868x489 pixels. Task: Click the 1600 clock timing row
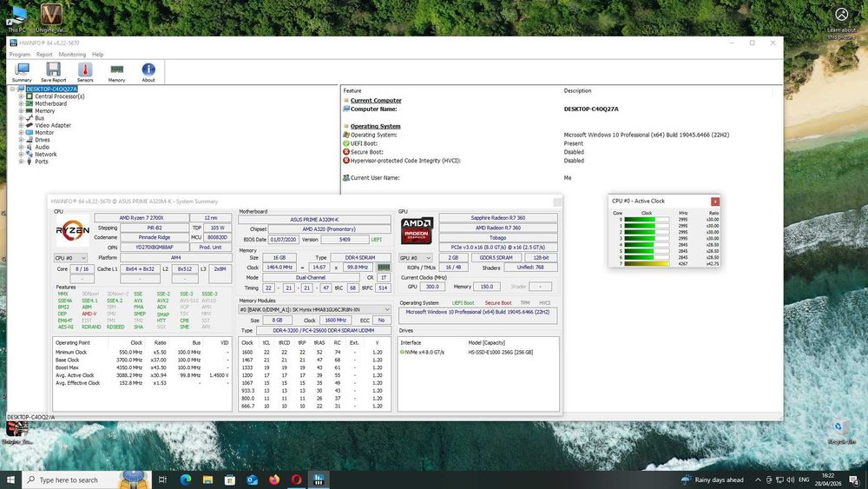314,353
